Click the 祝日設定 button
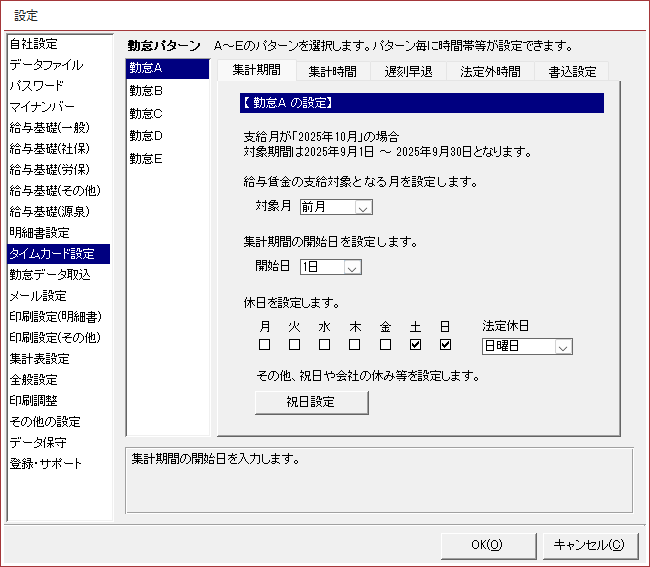This screenshot has width=650, height=567. (x=312, y=401)
